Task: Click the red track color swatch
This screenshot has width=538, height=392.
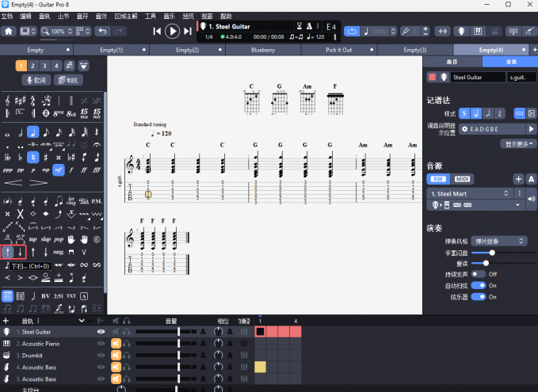Action: (x=432, y=77)
